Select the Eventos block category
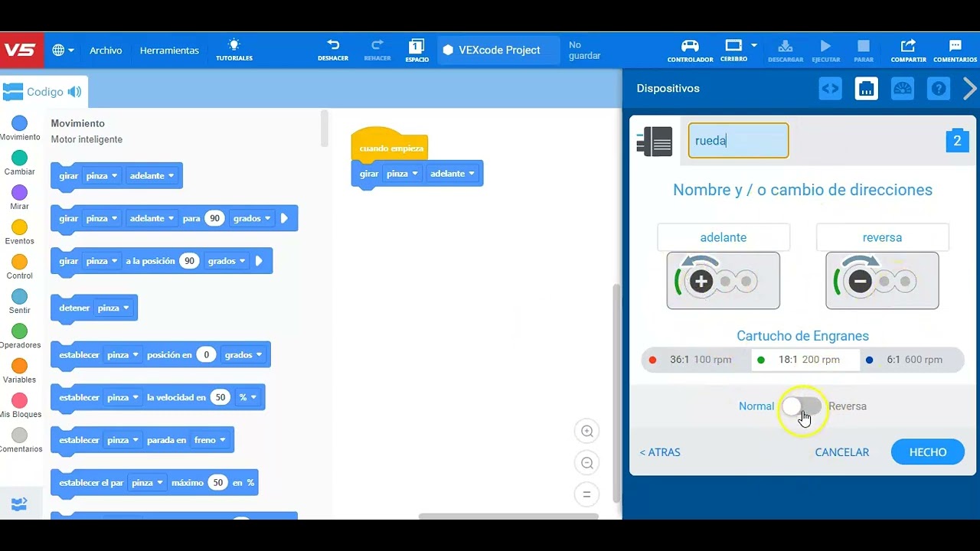The height and width of the screenshot is (551, 980). 20,232
